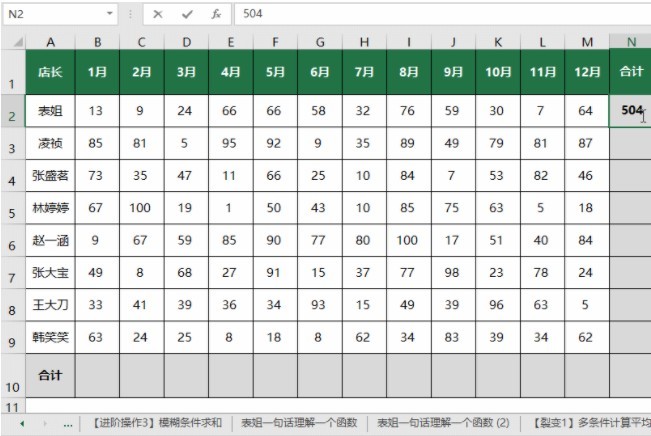Viewport: 651px width, 436px height.
Task: Switch to sheet 表姐一句话理解一个函数
Action: pyautogui.click(x=299, y=423)
